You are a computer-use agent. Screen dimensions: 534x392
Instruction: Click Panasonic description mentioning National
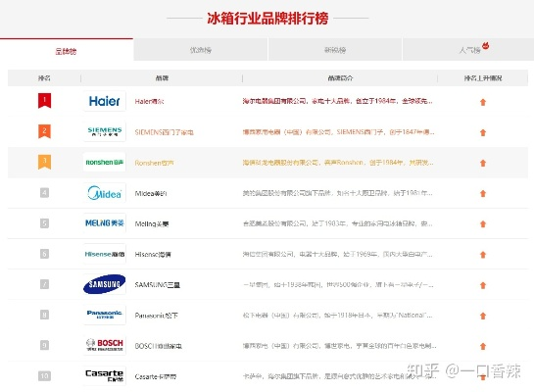coord(337,315)
